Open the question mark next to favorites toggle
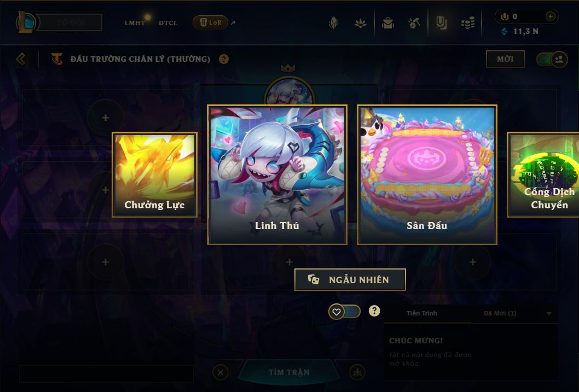The height and width of the screenshot is (392, 579). (x=374, y=311)
